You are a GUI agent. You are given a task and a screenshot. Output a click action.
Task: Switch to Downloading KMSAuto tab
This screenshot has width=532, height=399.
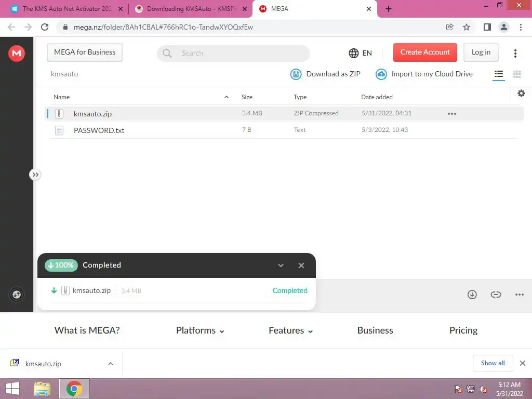click(x=190, y=9)
